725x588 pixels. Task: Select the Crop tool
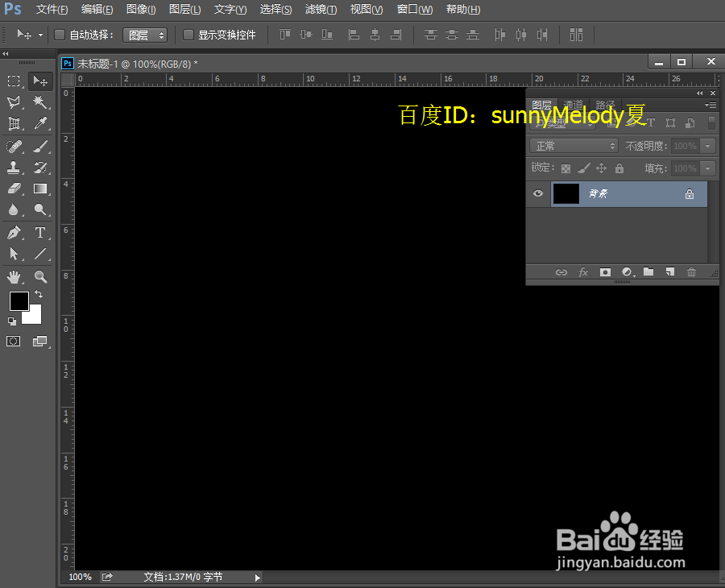coord(14,123)
